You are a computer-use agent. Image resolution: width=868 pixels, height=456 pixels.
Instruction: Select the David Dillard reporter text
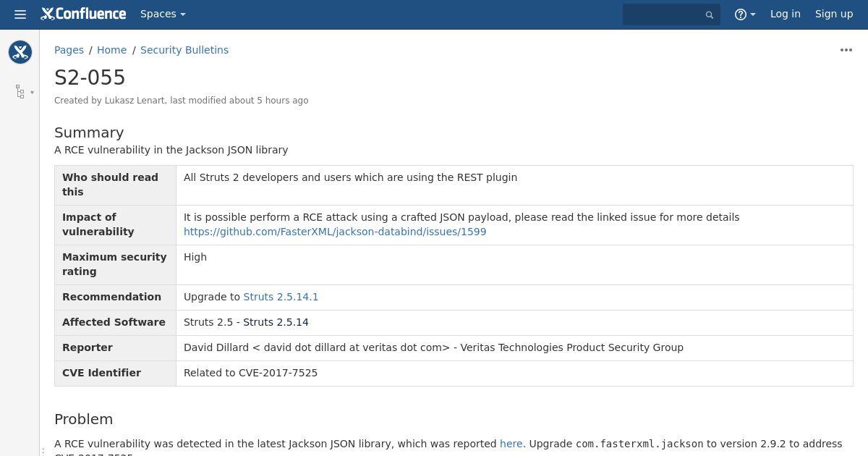click(433, 347)
